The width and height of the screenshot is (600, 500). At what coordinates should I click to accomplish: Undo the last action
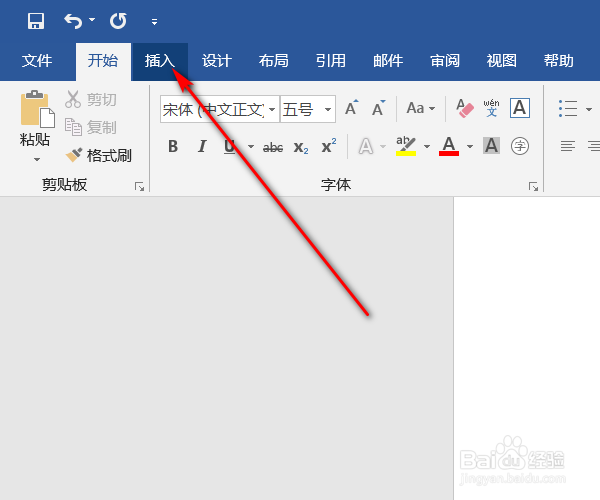click(x=73, y=21)
